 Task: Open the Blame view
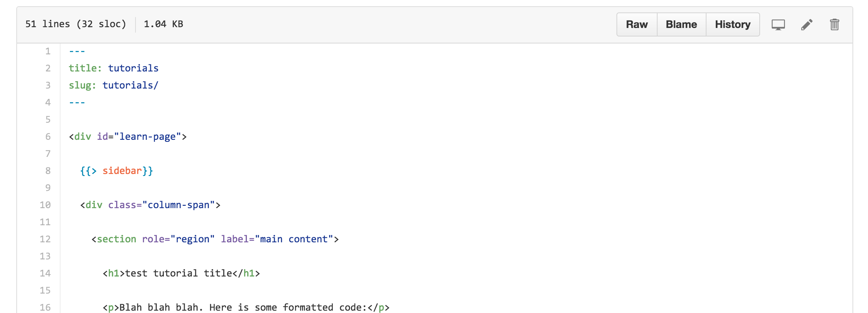[x=681, y=24]
